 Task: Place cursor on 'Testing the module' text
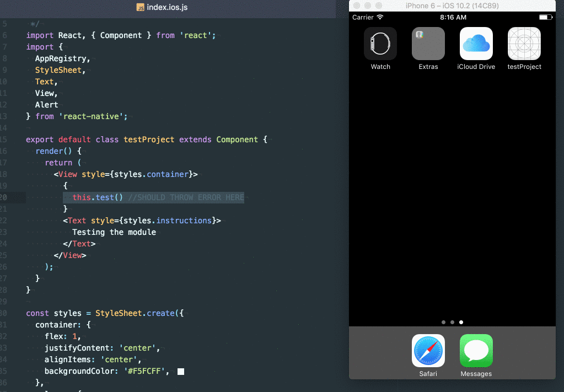(x=114, y=232)
